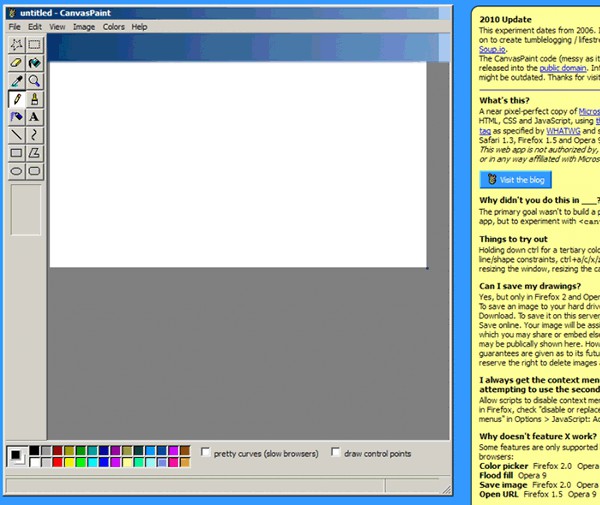
Task: Pick the brown swatch in palette
Action: pos(185,451)
